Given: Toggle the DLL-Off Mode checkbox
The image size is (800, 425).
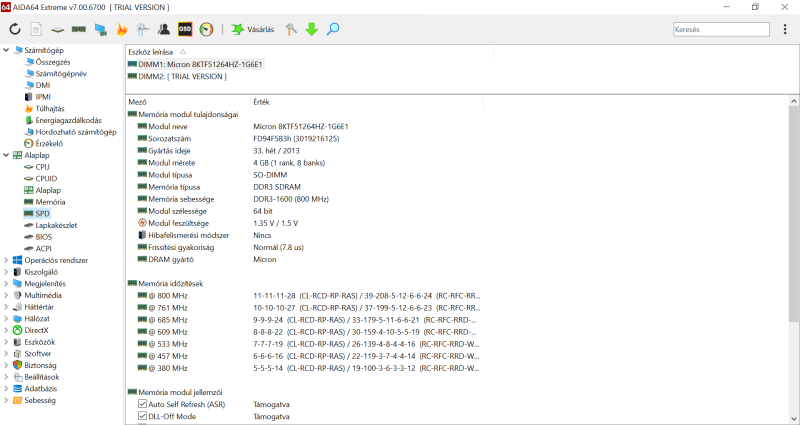Looking at the screenshot, I should (x=142, y=416).
